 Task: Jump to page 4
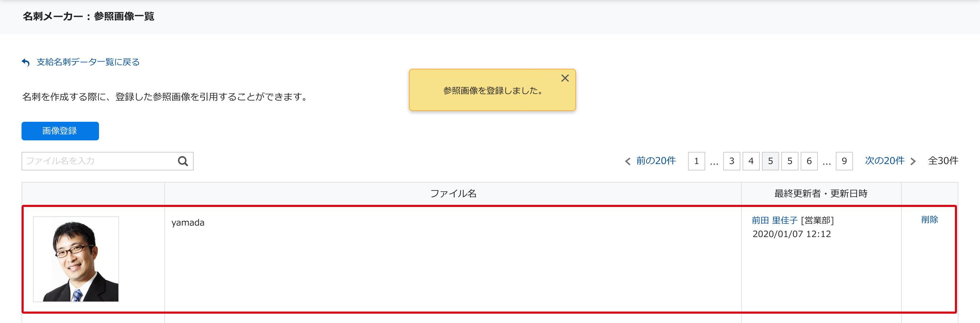point(750,161)
